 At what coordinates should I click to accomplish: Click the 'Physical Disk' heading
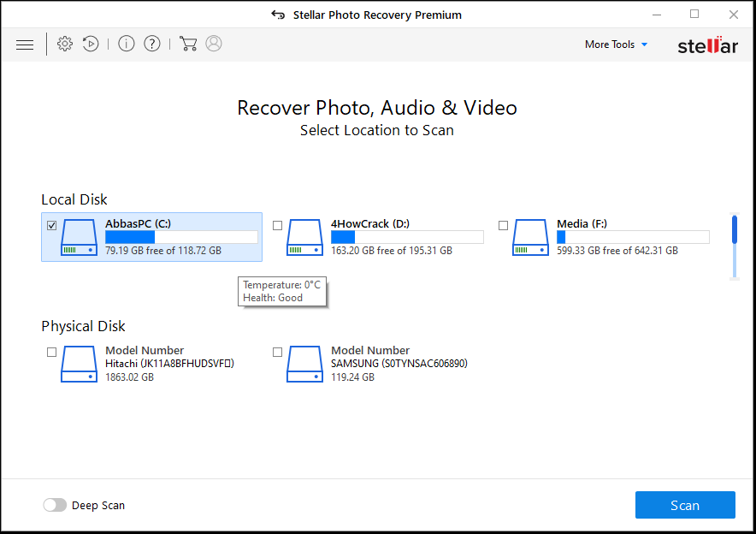point(83,327)
